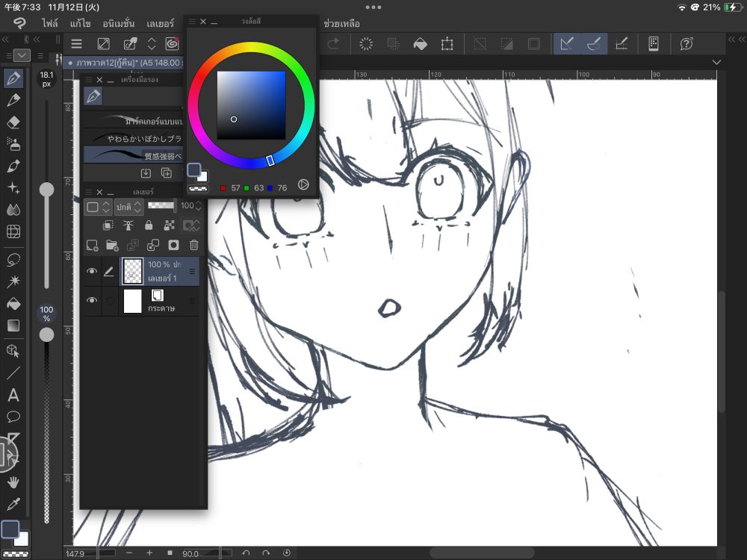747x560 pixels.
Task: Collapse left palette dock double arrows
Action: (x=6, y=40)
